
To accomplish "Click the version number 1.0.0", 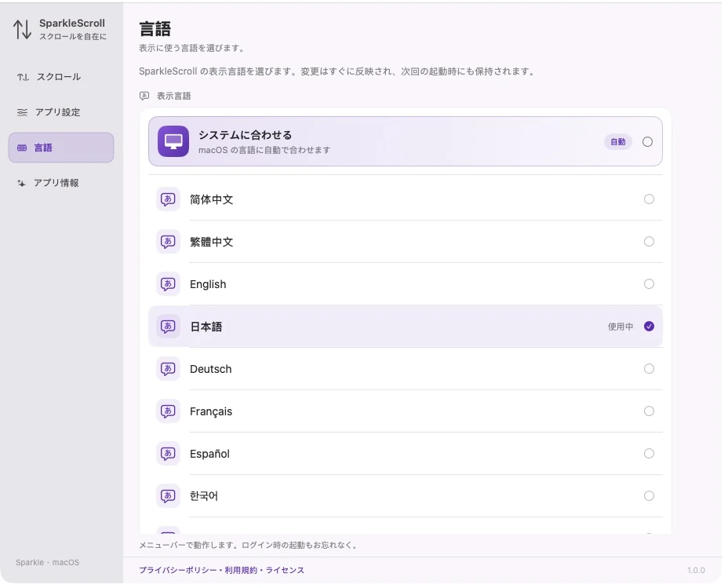I will [x=696, y=571].
